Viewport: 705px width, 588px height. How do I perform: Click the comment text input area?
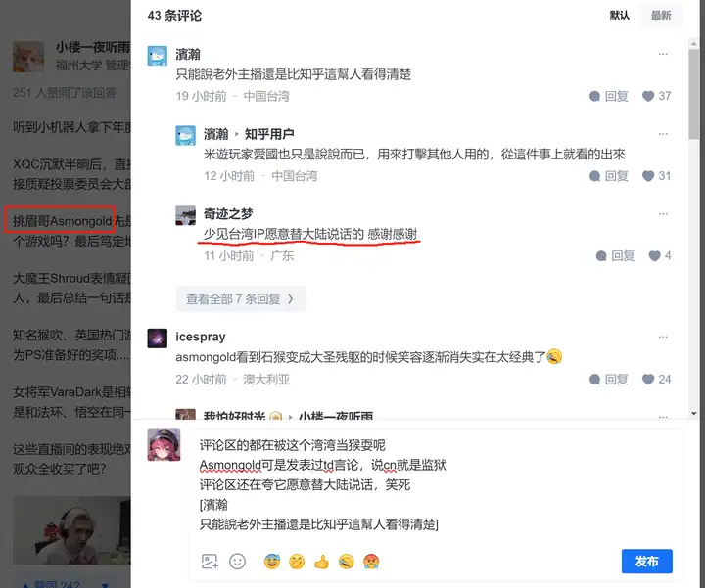pyautogui.click(x=435, y=485)
